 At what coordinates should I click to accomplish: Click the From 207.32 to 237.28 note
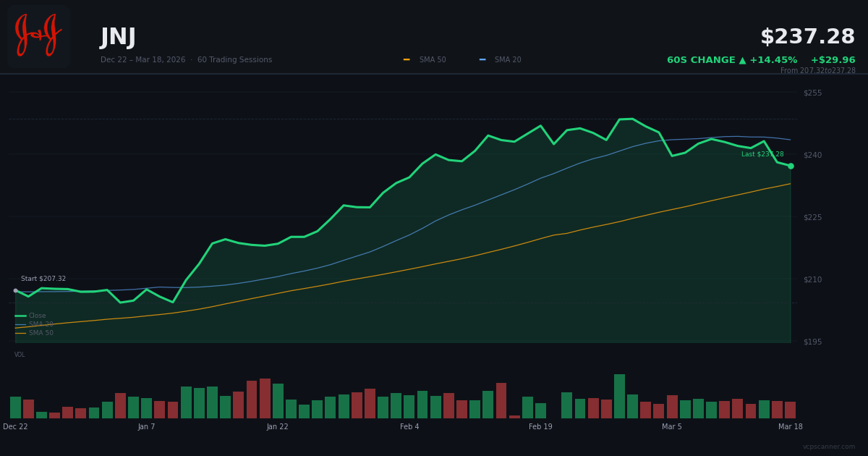[818, 71]
